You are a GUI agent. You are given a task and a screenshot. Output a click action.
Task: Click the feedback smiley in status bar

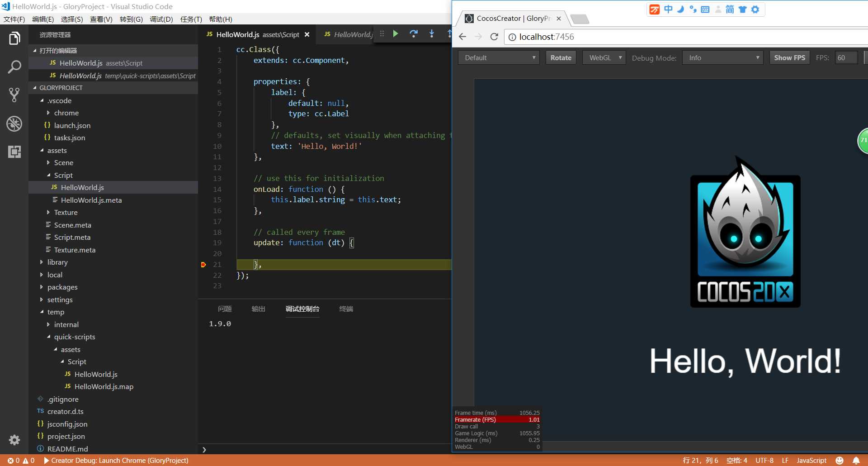840,461
